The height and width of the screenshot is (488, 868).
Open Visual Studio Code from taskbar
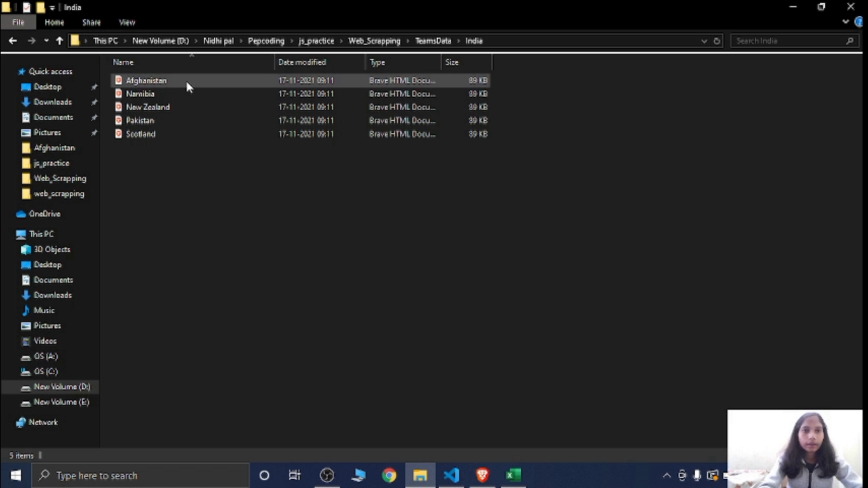click(x=451, y=475)
